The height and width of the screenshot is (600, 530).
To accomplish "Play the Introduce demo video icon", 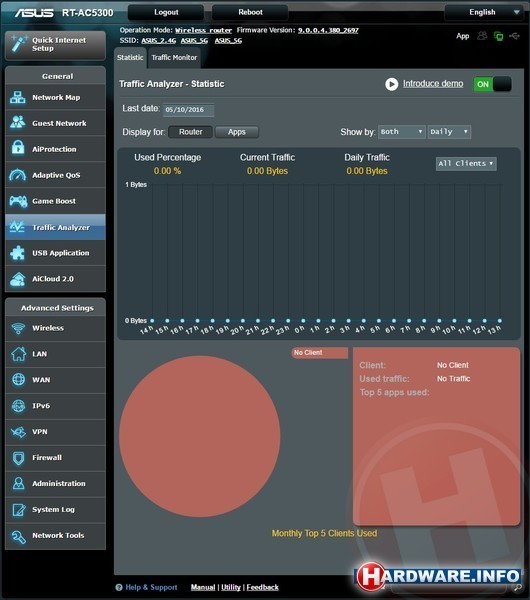I will pos(391,84).
